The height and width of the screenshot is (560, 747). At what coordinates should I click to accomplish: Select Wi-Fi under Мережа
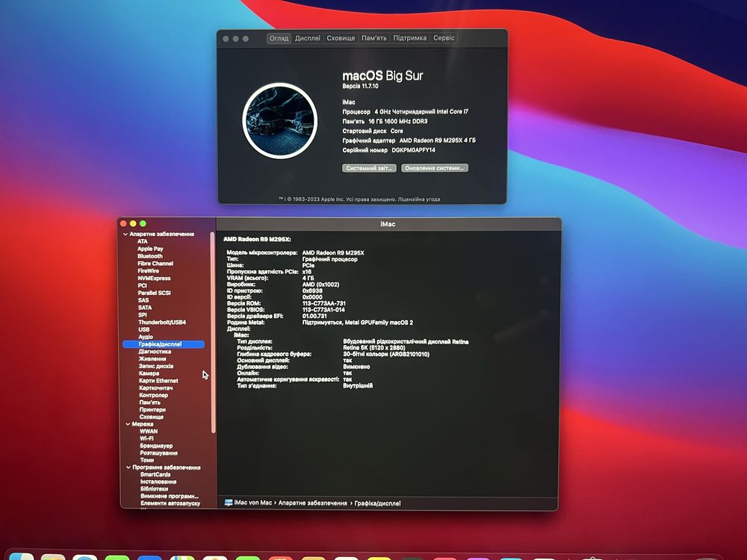(x=146, y=438)
